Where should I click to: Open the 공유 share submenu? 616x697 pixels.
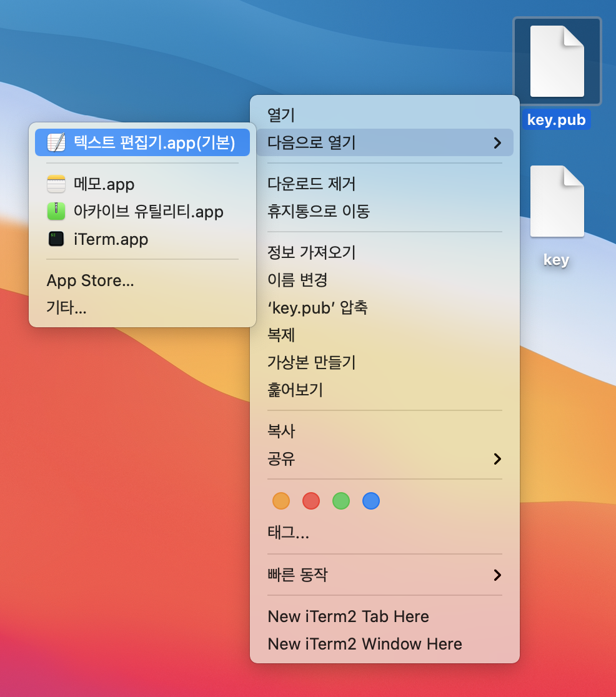[385, 459]
